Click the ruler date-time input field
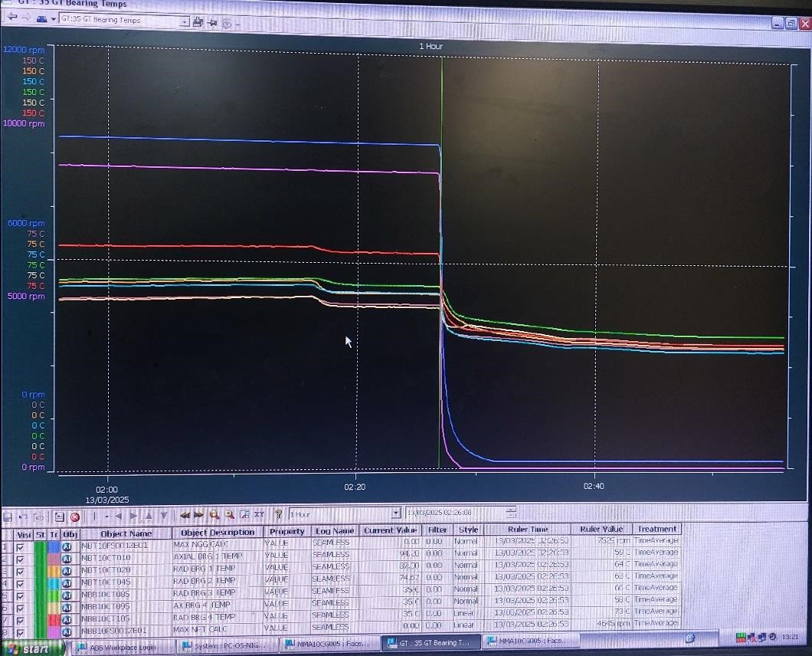The height and width of the screenshot is (656, 812). pyautogui.click(x=455, y=513)
